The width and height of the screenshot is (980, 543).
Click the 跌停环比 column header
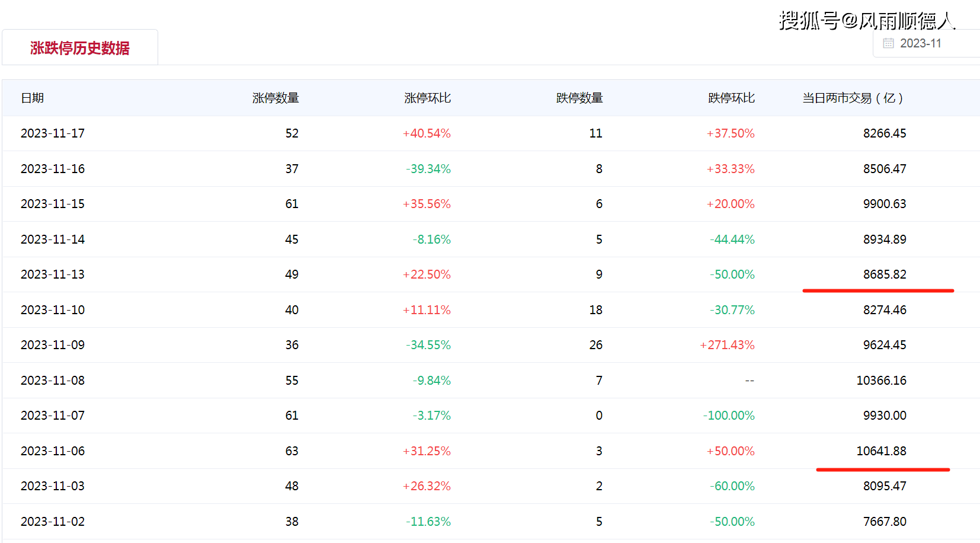pos(731,98)
